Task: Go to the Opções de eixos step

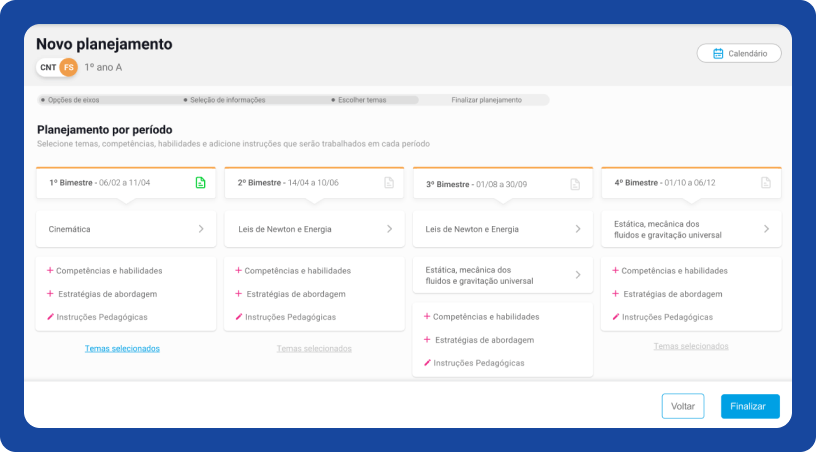Action: [x=73, y=100]
